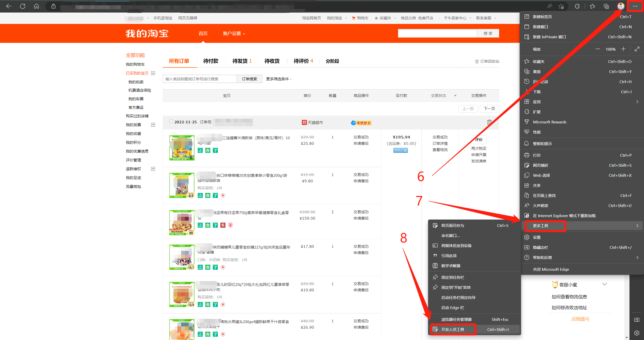Click 查看物流 link
Screen dimensions: 644x340
440,150
